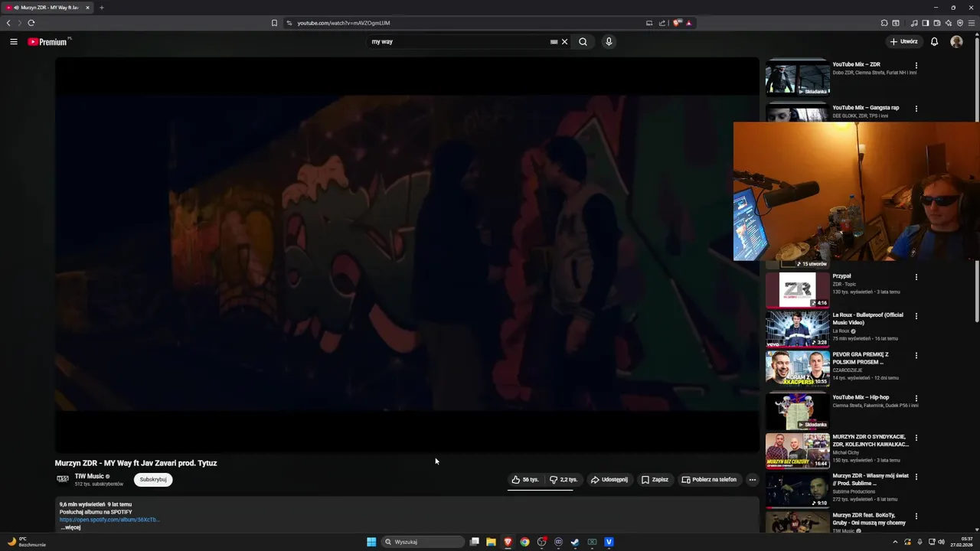The height and width of the screenshot is (551, 980).
Task: Click Pobierz na telefon button
Action: click(x=709, y=480)
